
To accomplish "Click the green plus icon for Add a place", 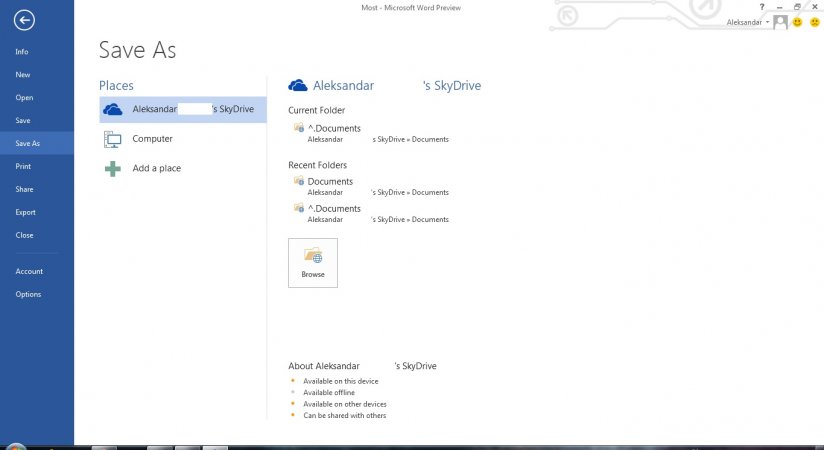I will click(112, 169).
